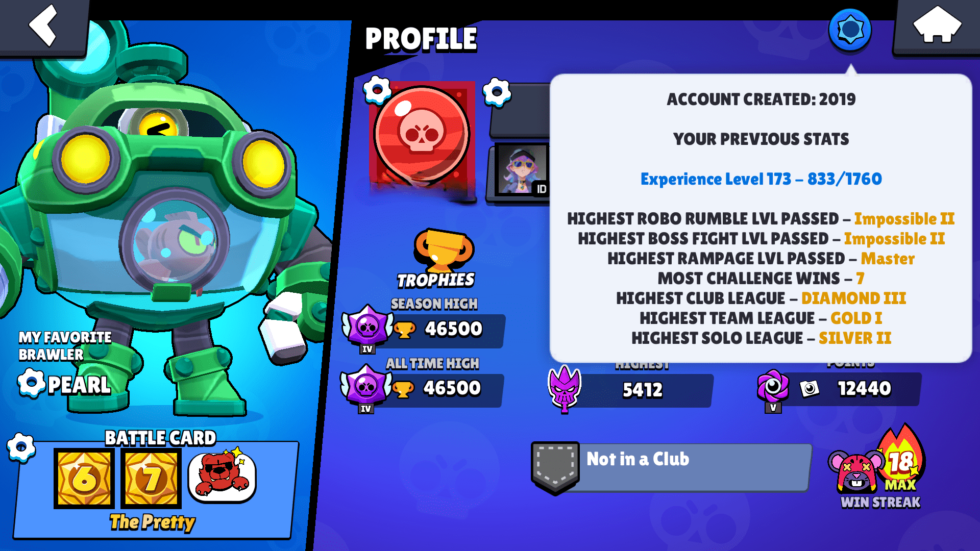The image size is (980, 551).
Task: Tap the blue previous stats badge icon
Action: point(850,30)
